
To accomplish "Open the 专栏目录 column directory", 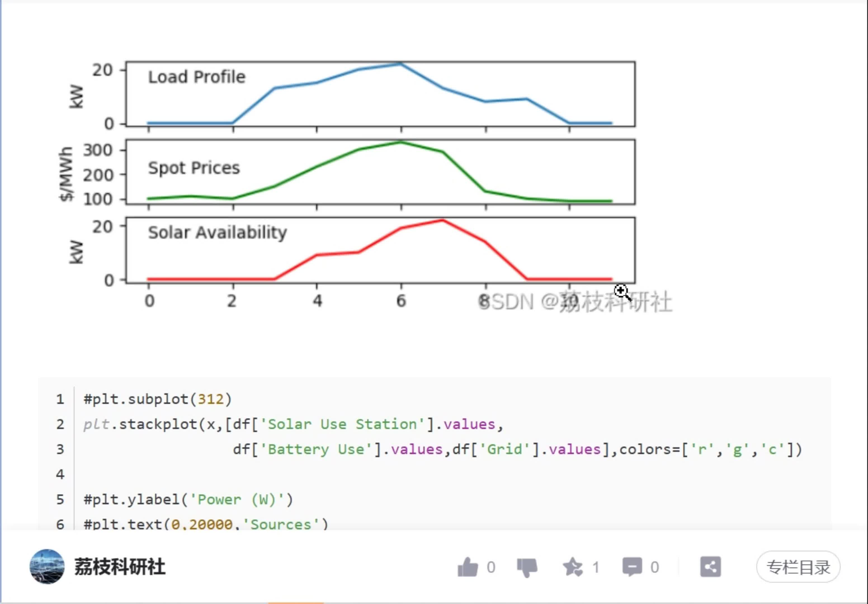I will [798, 567].
